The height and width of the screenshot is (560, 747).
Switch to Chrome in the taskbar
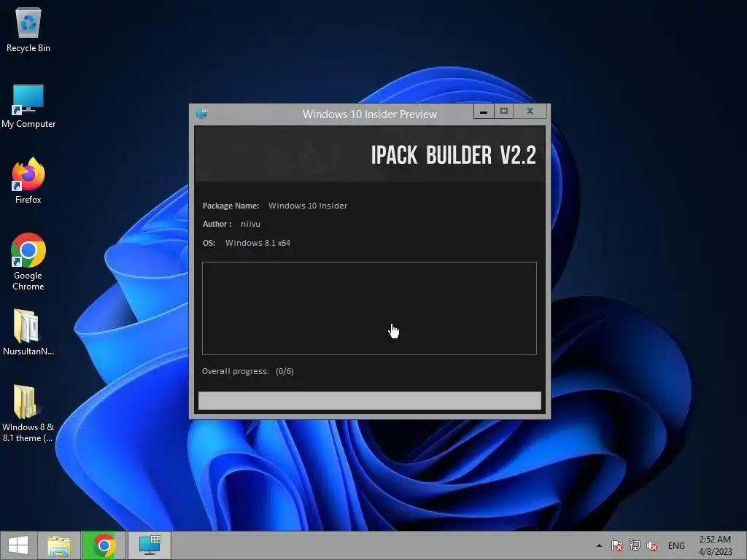point(104,545)
